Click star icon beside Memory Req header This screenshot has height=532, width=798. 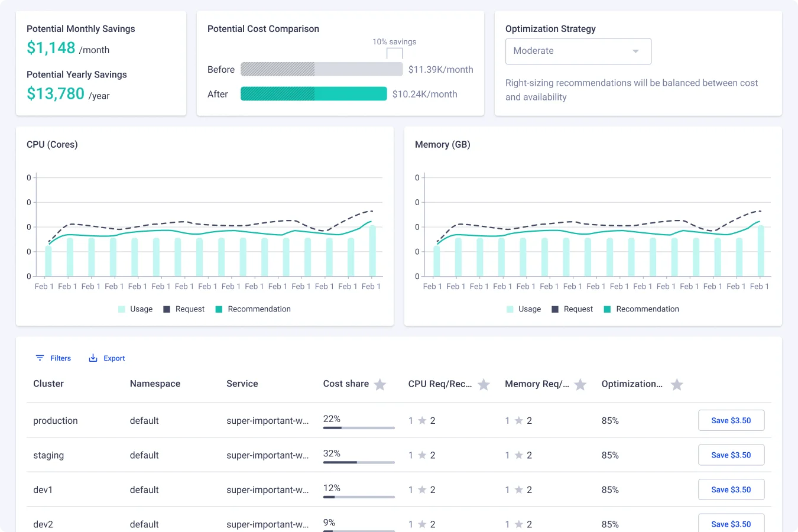coord(580,385)
